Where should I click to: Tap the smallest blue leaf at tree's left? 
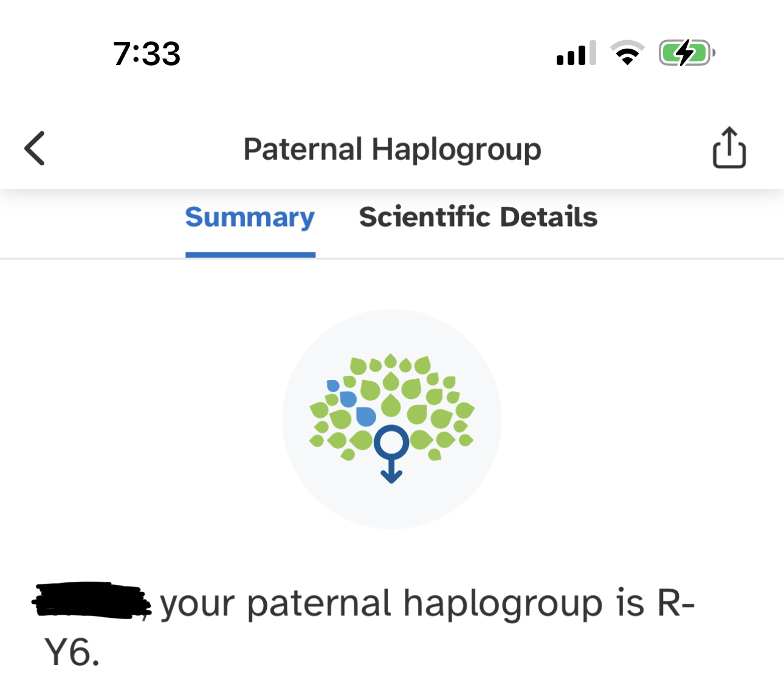333,385
